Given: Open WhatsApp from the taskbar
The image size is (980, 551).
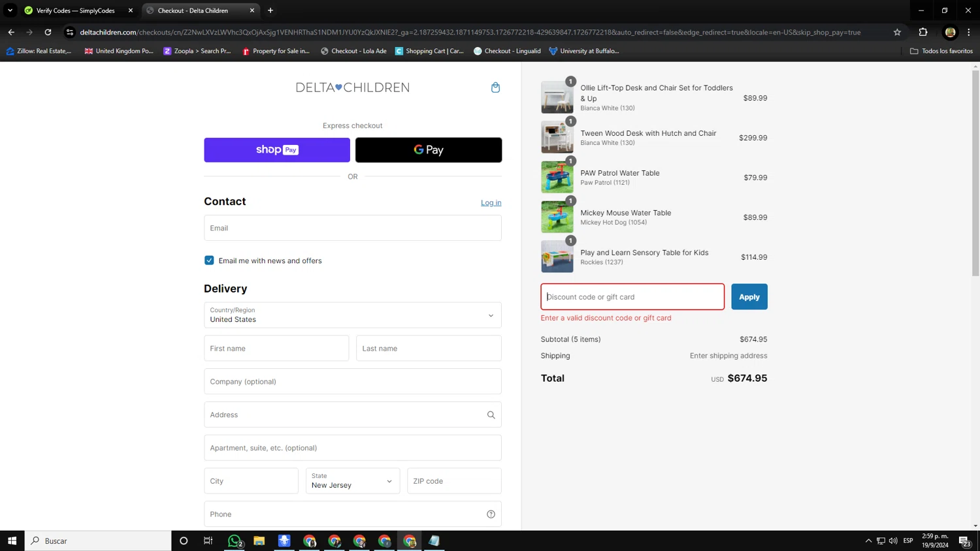Looking at the screenshot, I should tap(235, 541).
